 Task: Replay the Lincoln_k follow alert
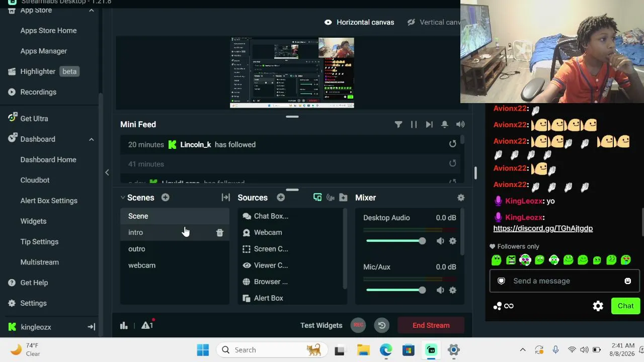(453, 144)
